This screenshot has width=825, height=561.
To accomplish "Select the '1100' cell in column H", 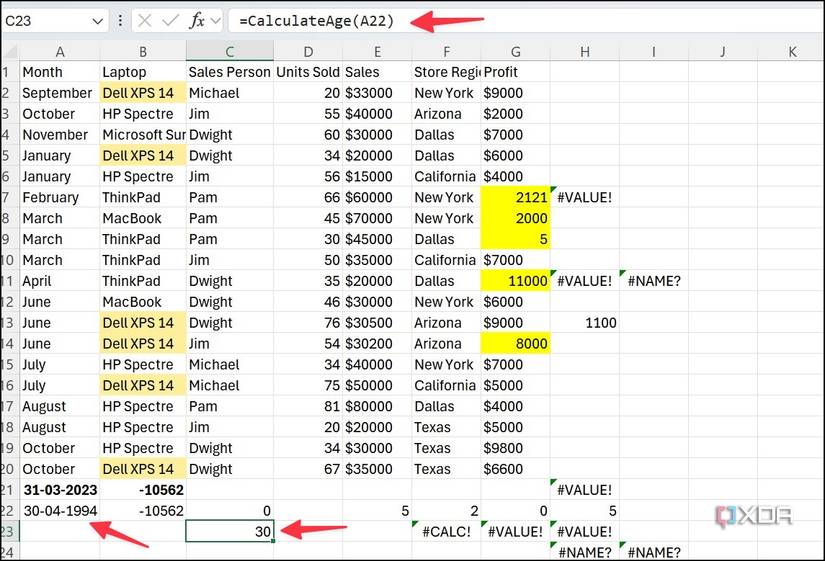I will point(585,323).
